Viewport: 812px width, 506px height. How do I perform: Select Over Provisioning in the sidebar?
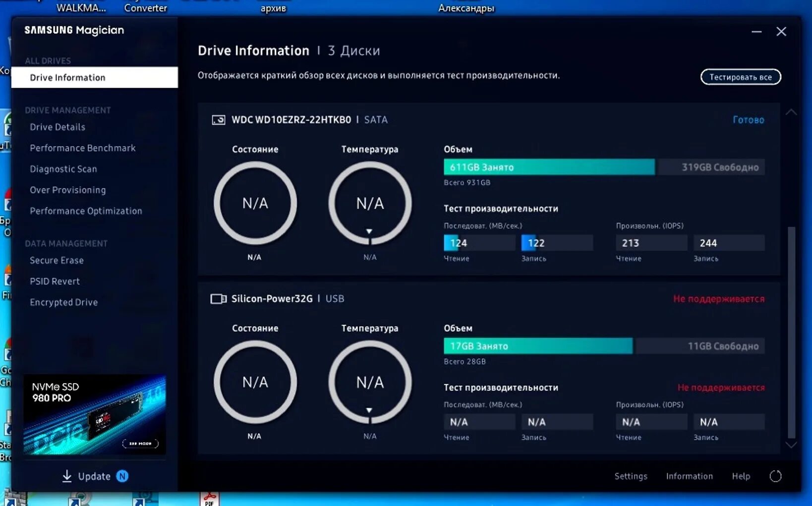pos(68,190)
